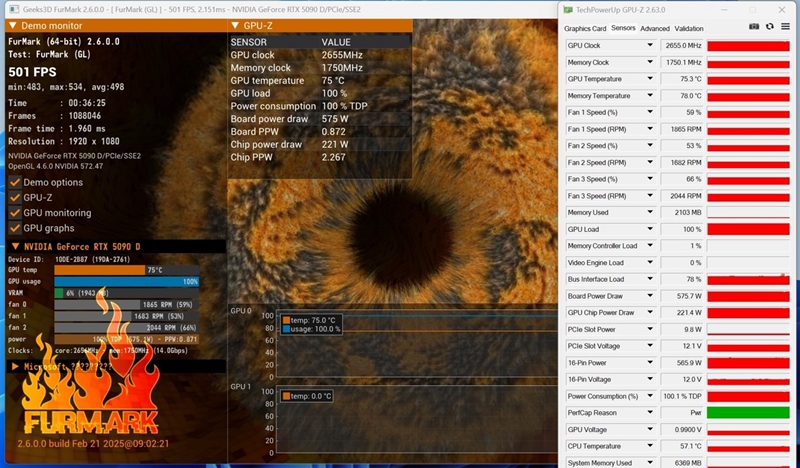Click the GPU-Z screenshot camera icon
Viewport: 800px width, 468px height.
point(753,27)
